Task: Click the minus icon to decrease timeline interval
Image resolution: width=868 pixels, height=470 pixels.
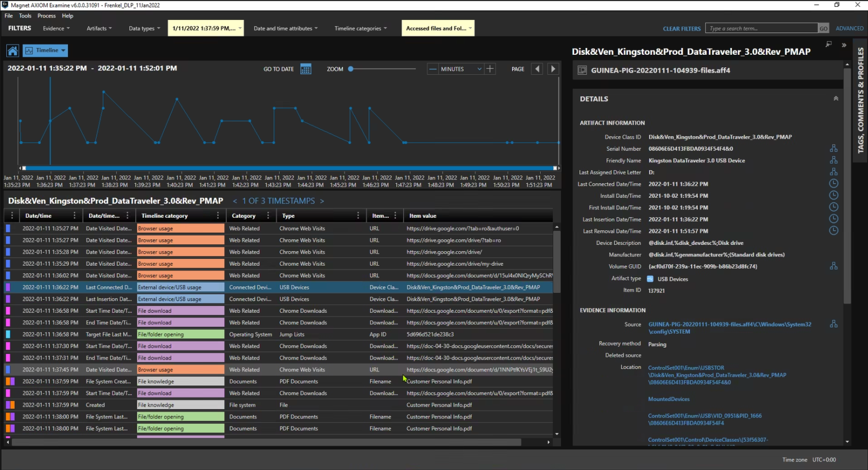Action: pos(433,68)
